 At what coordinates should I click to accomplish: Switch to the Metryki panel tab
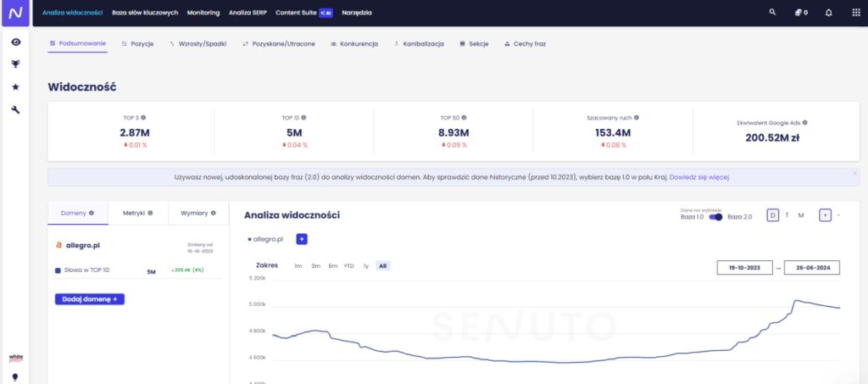[x=137, y=213]
